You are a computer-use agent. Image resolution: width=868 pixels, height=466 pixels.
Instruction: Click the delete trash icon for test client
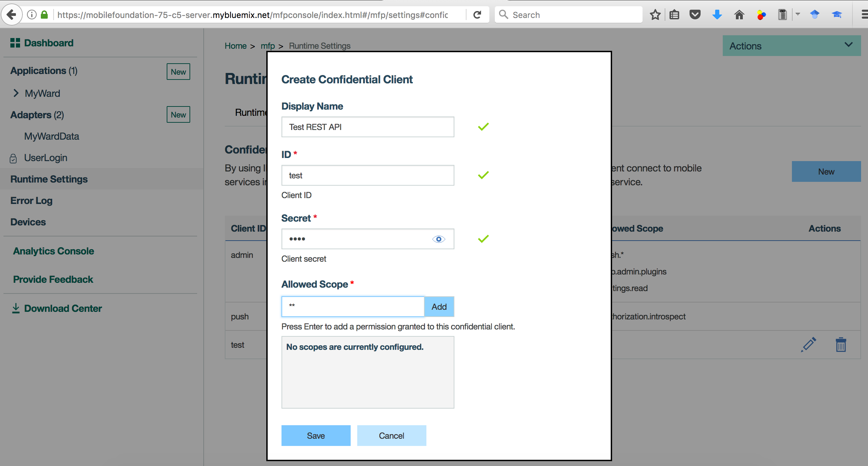[840, 344]
